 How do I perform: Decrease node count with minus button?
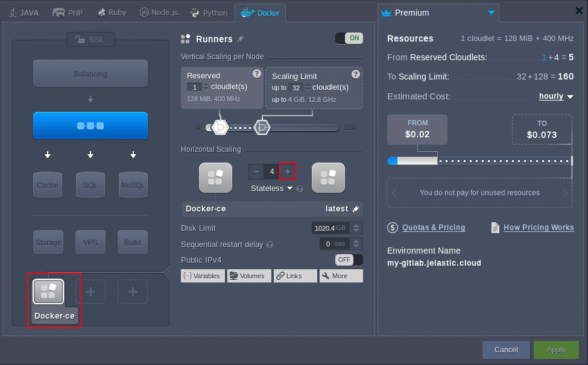click(x=256, y=172)
